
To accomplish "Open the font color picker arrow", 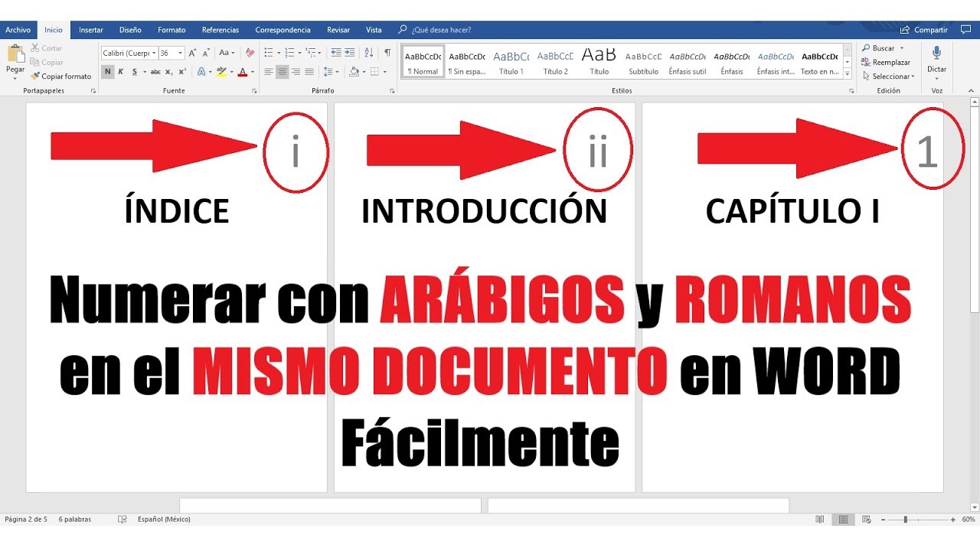I will click(253, 72).
